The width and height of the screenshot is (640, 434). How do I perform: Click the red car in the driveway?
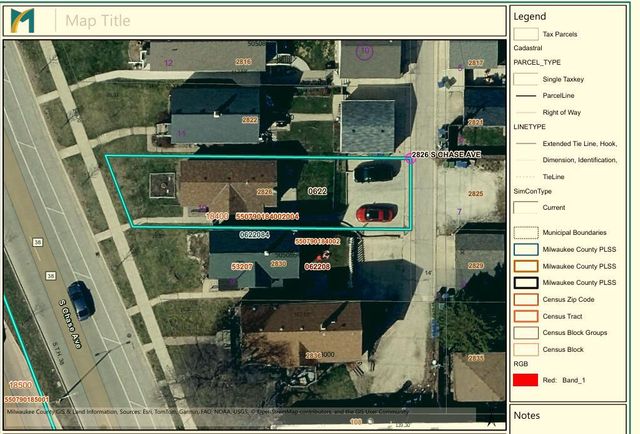tap(376, 214)
